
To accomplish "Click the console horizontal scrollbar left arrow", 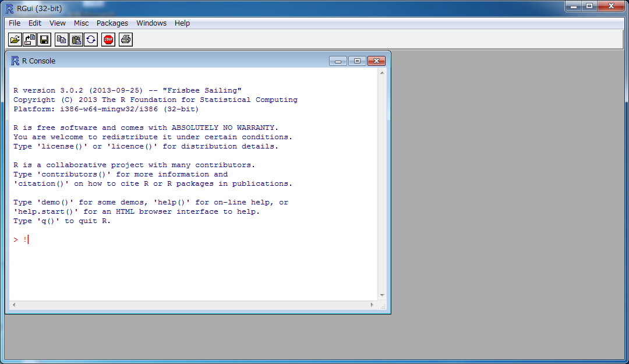I will coord(14,305).
